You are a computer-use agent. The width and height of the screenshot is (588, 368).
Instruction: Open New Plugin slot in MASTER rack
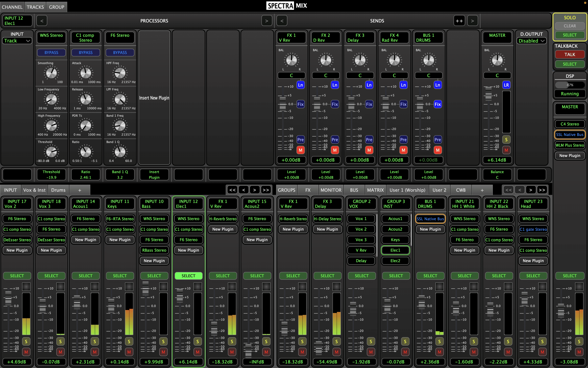[570, 156]
